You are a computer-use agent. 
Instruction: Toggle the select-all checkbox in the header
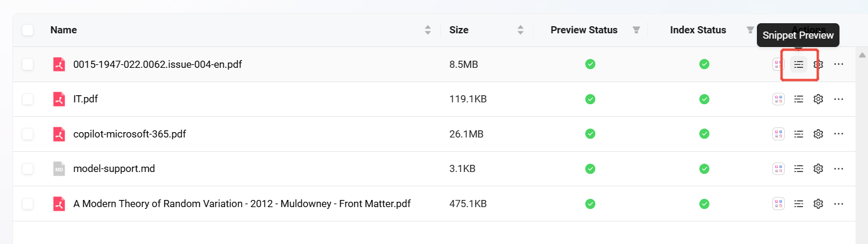point(28,30)
